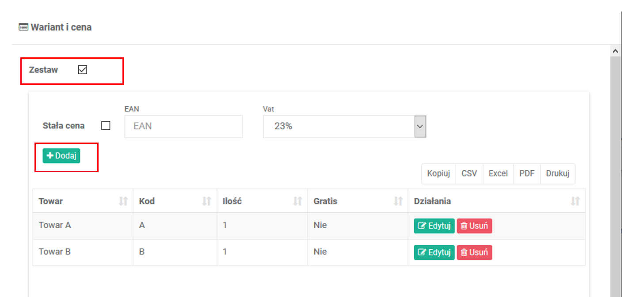This screenshot has width=644, height=297.
Task: Open the Vat rate dropdown
Action: [420, 127]
